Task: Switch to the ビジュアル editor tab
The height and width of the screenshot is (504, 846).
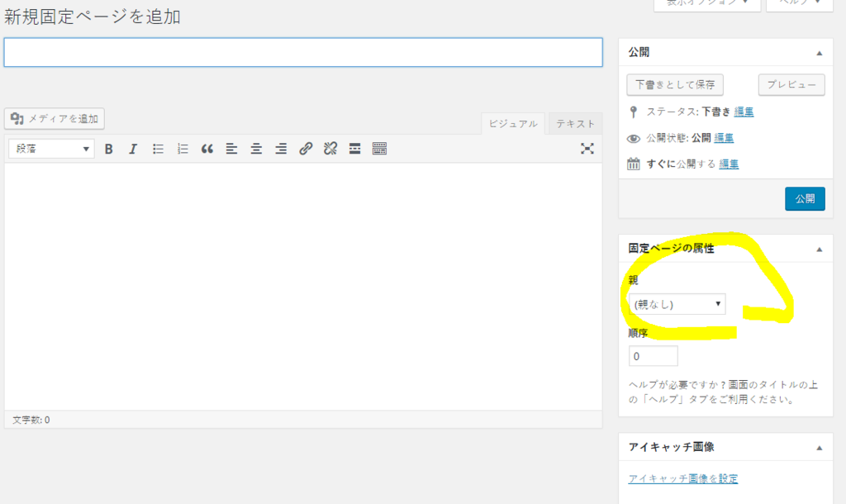Action: pos(513,124)
